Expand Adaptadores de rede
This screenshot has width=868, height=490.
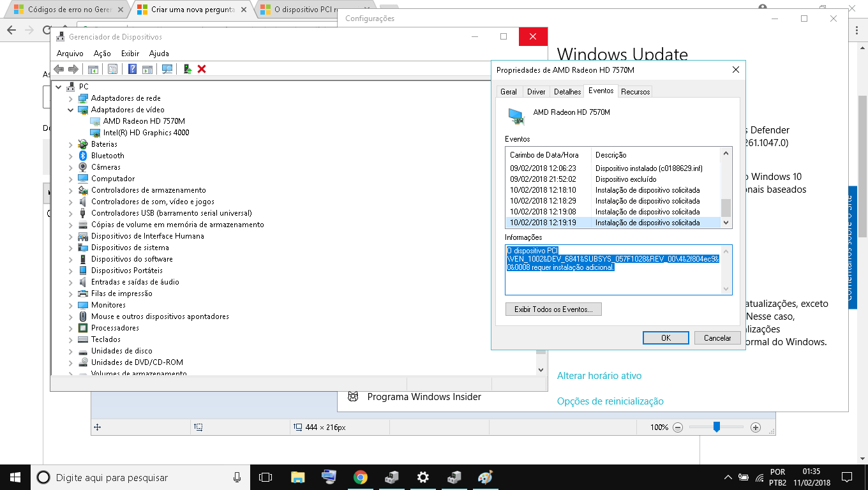[x=71, y=98]
